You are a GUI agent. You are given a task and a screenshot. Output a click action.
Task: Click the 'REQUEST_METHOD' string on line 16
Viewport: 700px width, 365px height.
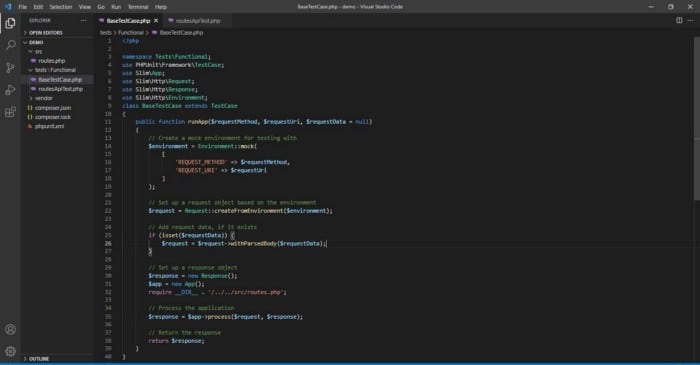point(201,162)
